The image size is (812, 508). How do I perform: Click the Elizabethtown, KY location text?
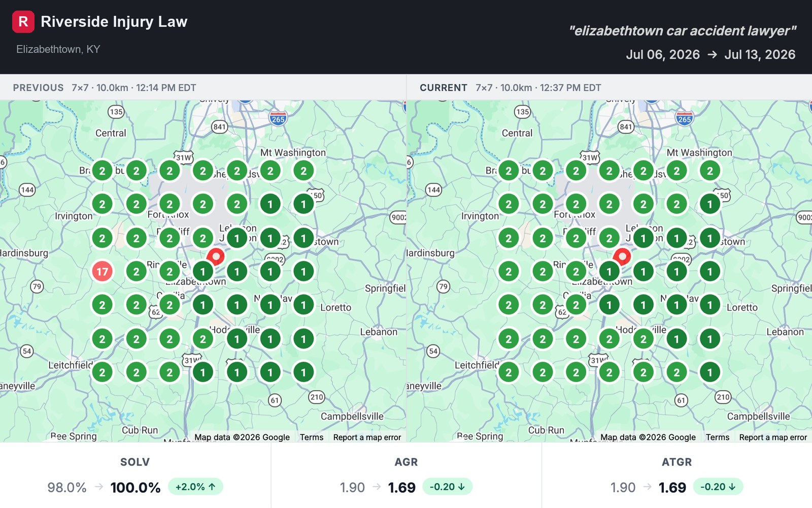point(58,49)
